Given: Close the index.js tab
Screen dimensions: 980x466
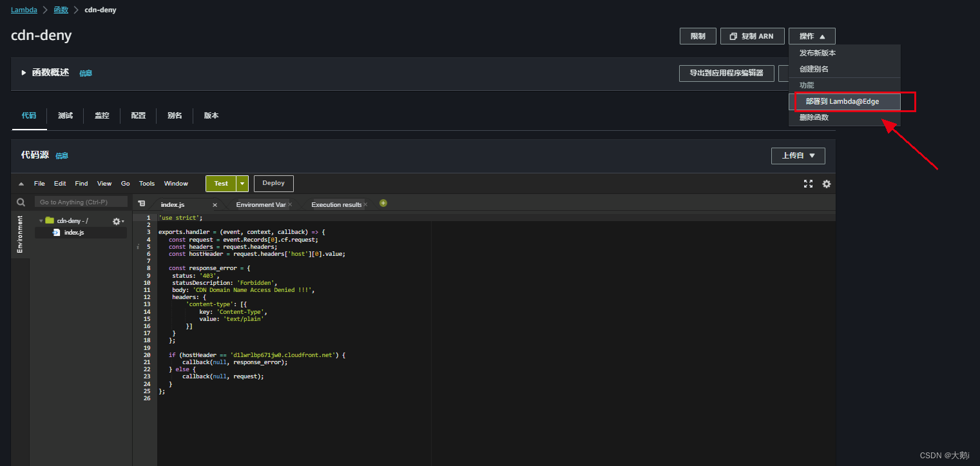Looking at the screenshot, I should 215,205.
